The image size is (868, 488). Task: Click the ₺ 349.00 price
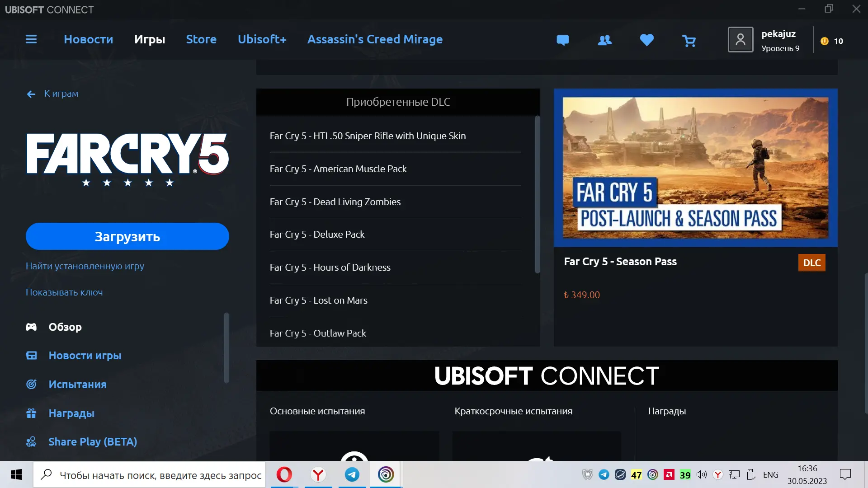(x=582, y=295)
